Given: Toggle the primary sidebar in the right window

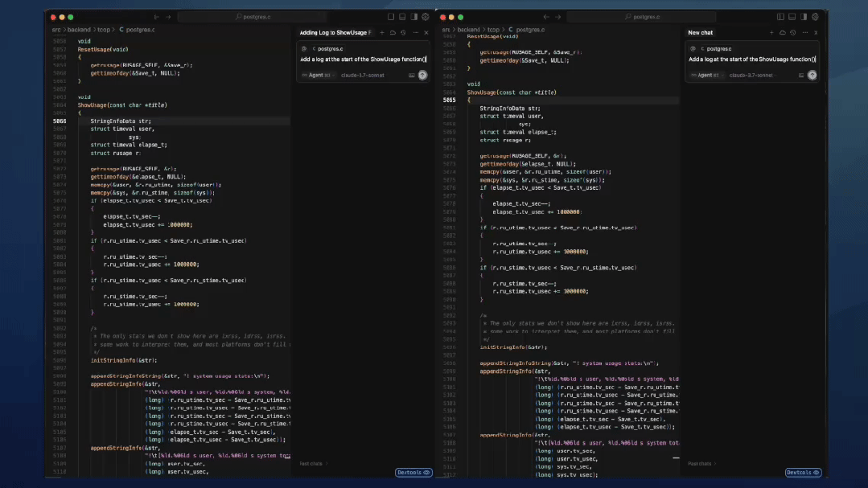Looking at the screenshot, I should click(x=781, y=17).
